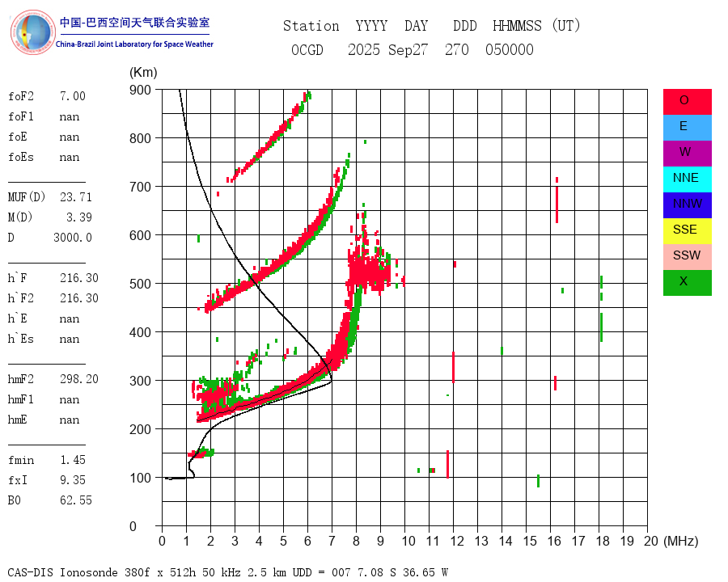Click the MUF(D) value 23.71
This screenshot has width=728, height=582.
tap(76, 197)
